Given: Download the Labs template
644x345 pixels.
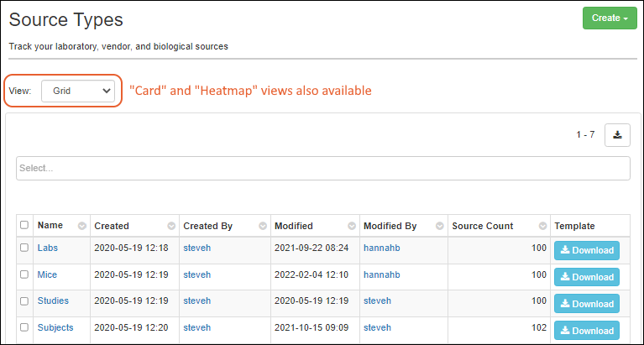Looking at the screenshot, I should point(586,249).
